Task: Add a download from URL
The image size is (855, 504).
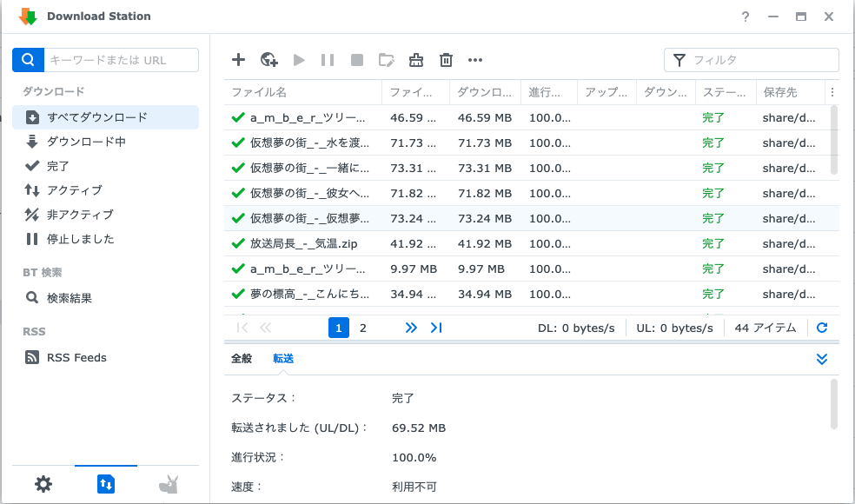Action: 268,60
